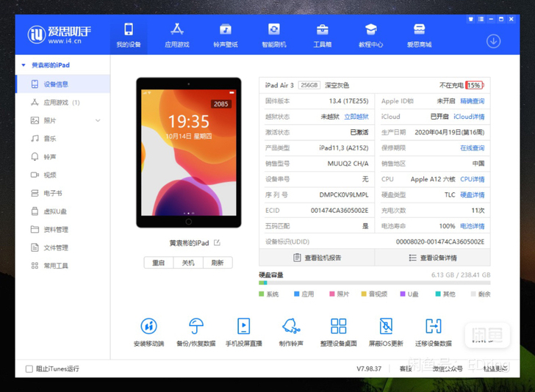Click the 立即越狱 jailbreak link
Screen dimensions: 535x392
point(356,117)
